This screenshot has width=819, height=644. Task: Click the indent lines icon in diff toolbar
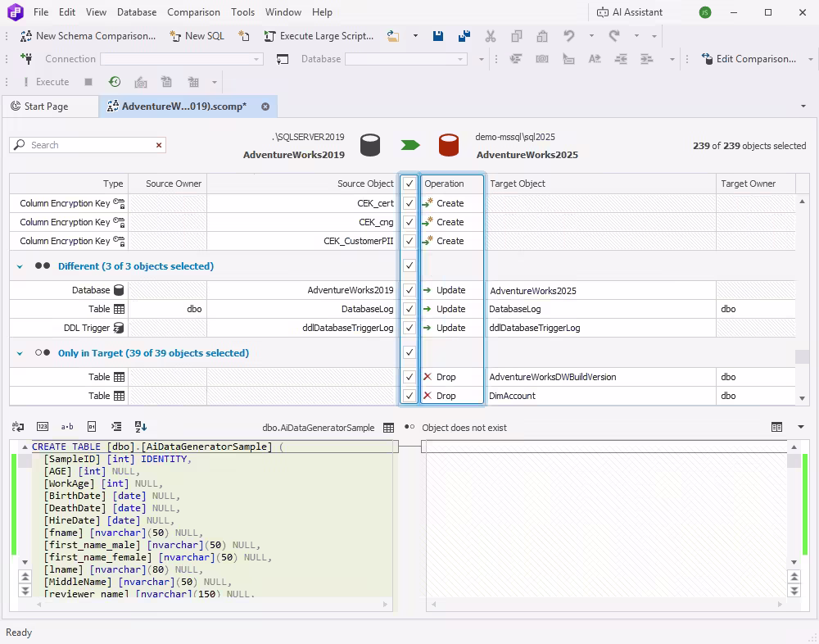click(116, 427)
